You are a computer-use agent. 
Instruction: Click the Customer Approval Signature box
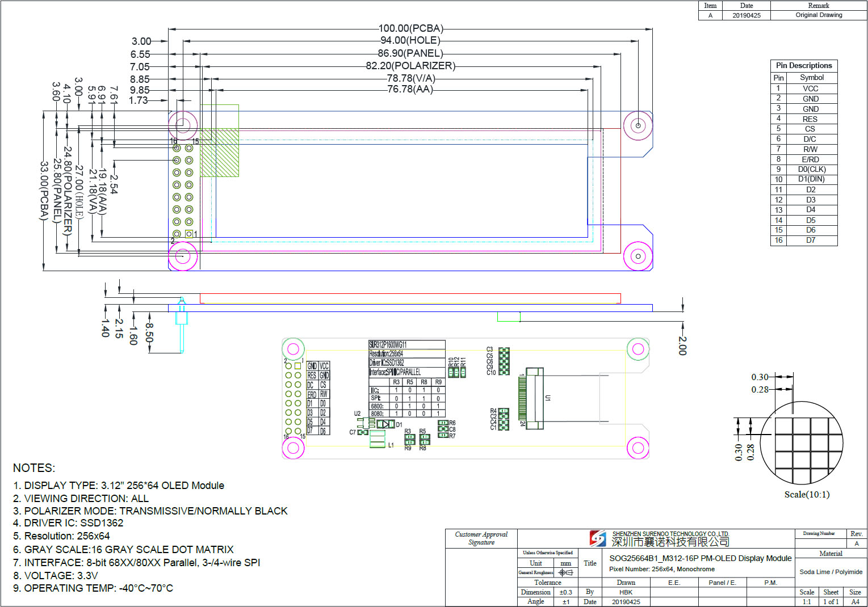point(481,539)
